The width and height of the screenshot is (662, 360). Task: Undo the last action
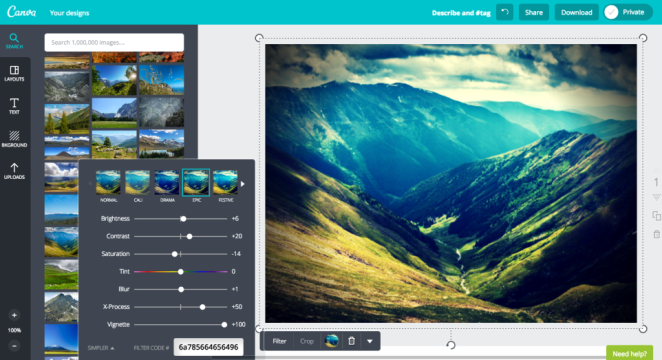(505, 12)
